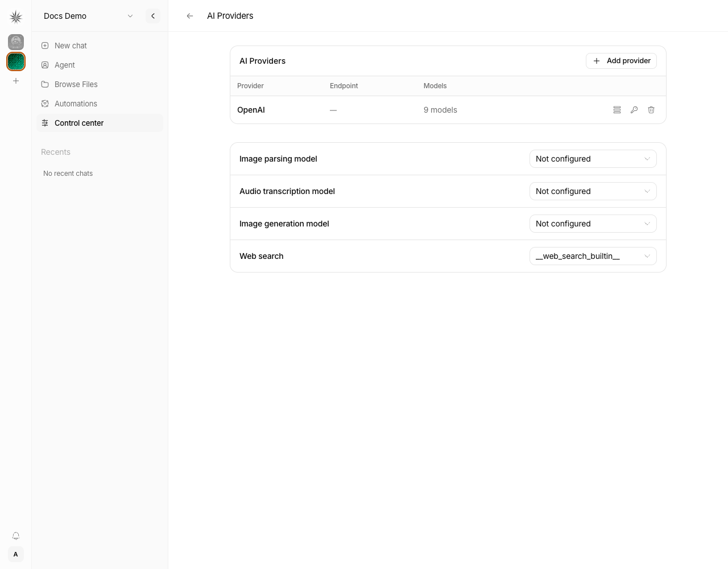Click the New chat plus-circle icon
Screen dimensions: 728x569
45,46
